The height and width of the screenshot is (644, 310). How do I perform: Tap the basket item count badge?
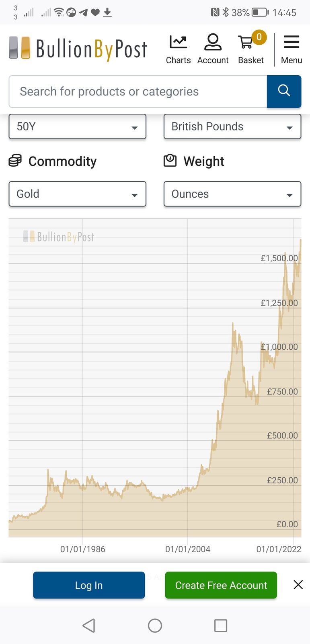tap(259, 37)
